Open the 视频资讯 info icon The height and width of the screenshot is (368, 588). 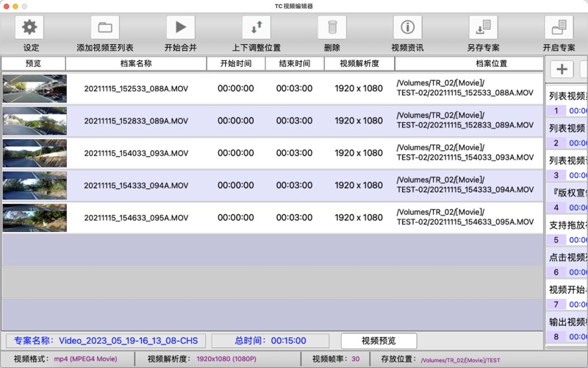[407, 28]
